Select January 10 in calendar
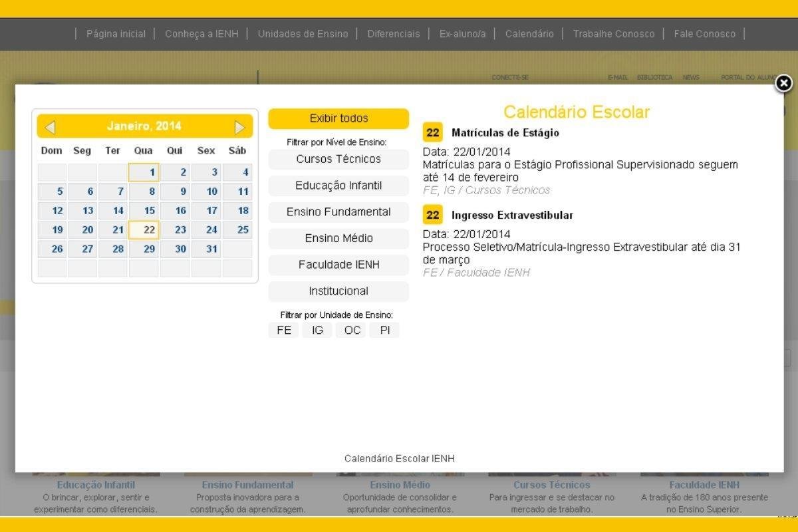The width and height of the screenshot is (798, 532). (206, 192)
